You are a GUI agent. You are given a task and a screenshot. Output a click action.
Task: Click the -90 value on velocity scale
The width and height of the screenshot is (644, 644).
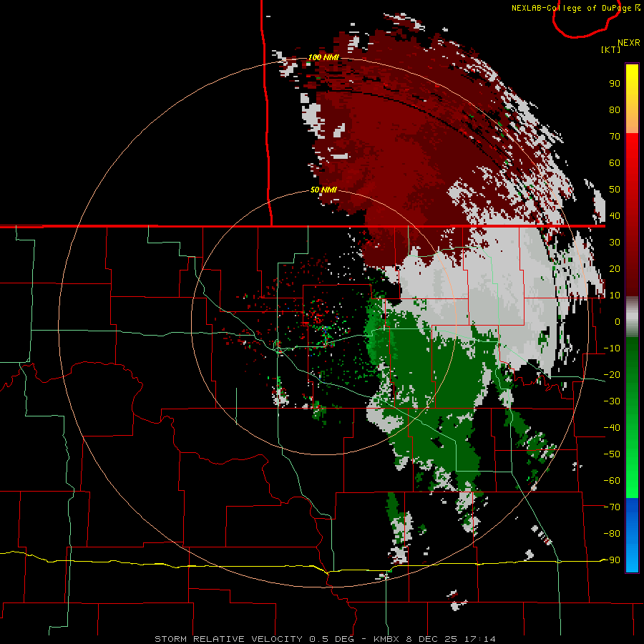(x=612, y=560)
